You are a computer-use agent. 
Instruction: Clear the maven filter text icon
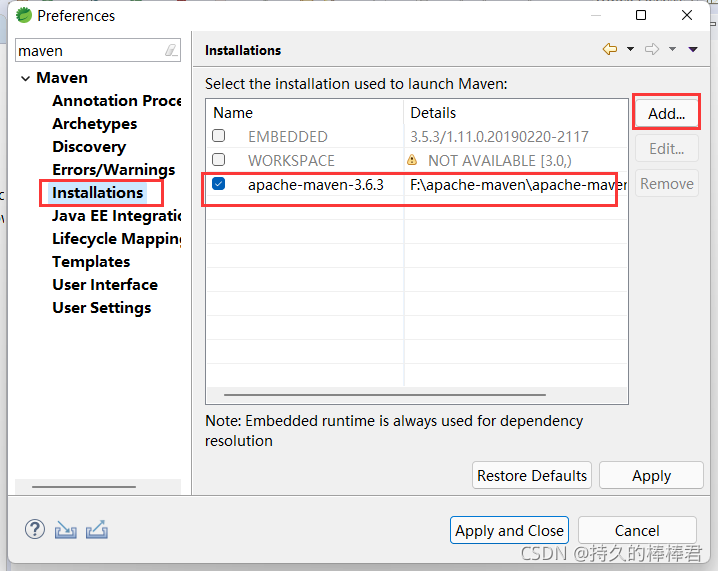pos(171,50)
